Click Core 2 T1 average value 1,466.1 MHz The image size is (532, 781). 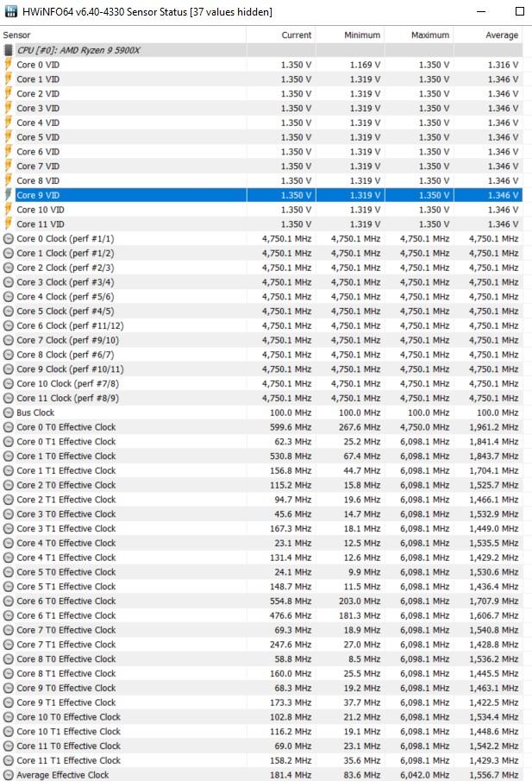494,499
